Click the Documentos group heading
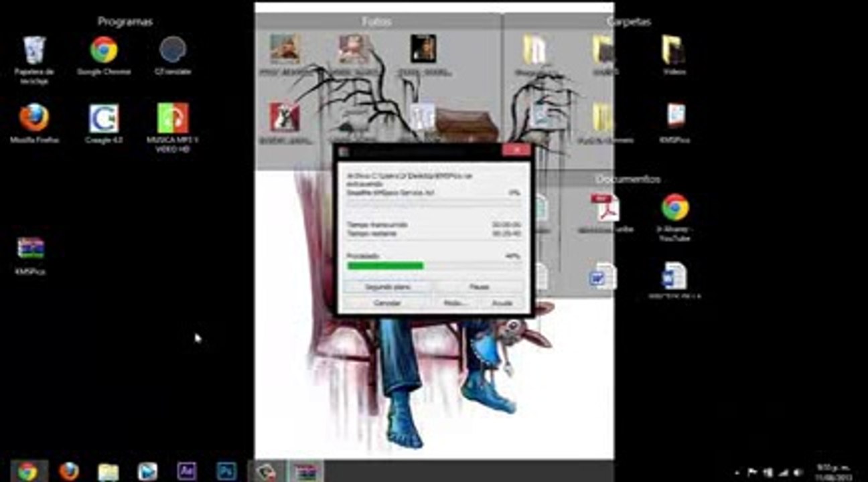Viewport: 868px width, 482px height. 628,179
